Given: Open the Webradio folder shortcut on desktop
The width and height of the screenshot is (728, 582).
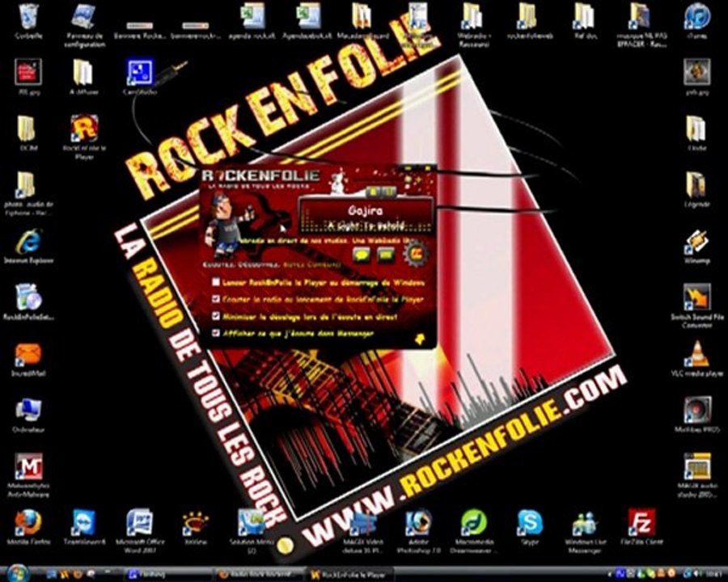Looking at the screenshot, I should pyautogui.click(x=474, y=26).
